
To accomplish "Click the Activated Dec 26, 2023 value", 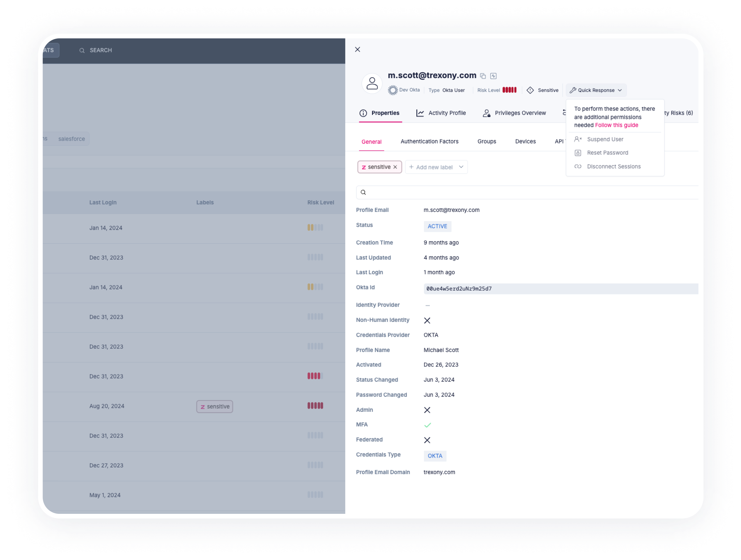I will coord(441,365).
